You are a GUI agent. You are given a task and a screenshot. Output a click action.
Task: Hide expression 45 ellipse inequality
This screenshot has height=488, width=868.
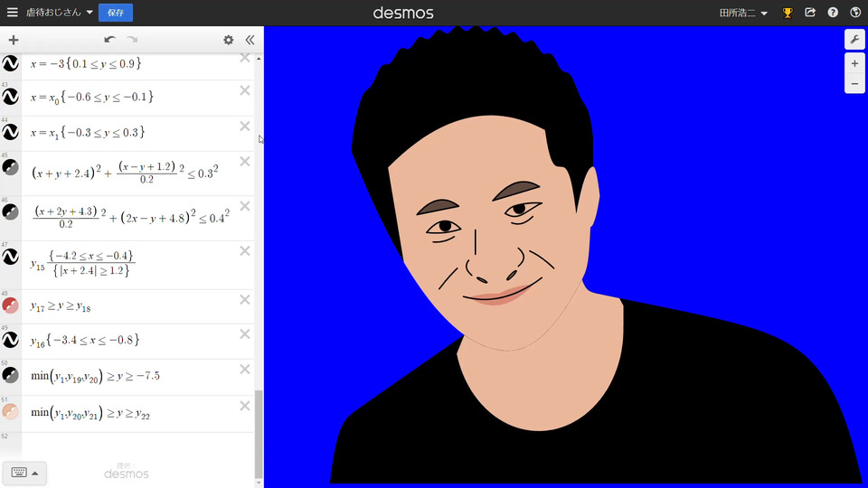(11, 167)
